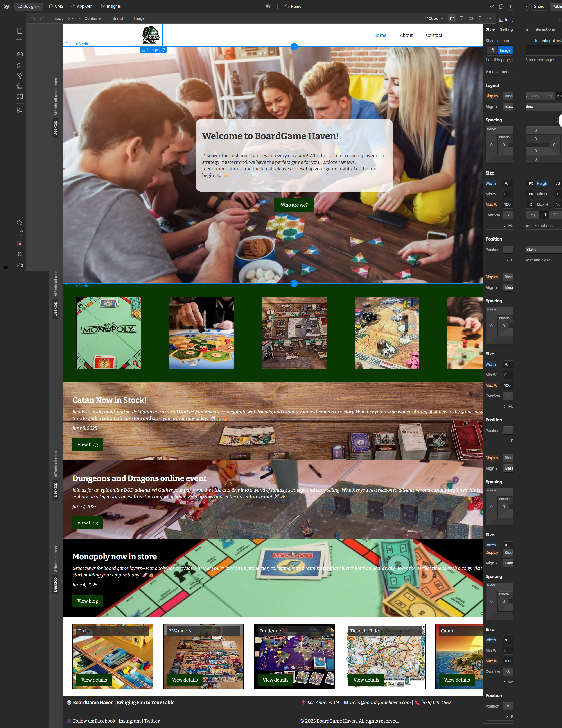Expand More size options
The height and width of the screenshot is (728, 562).
(x=544, y=226)
